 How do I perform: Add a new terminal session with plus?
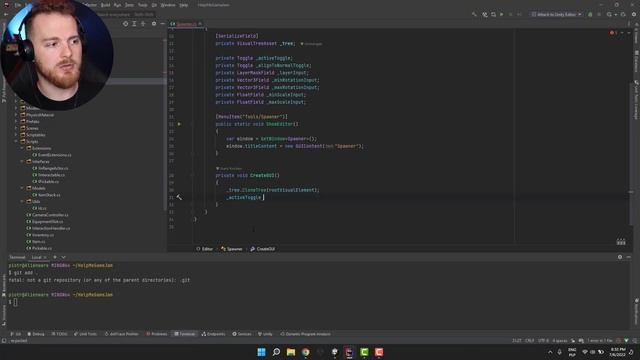click(55, 258)
